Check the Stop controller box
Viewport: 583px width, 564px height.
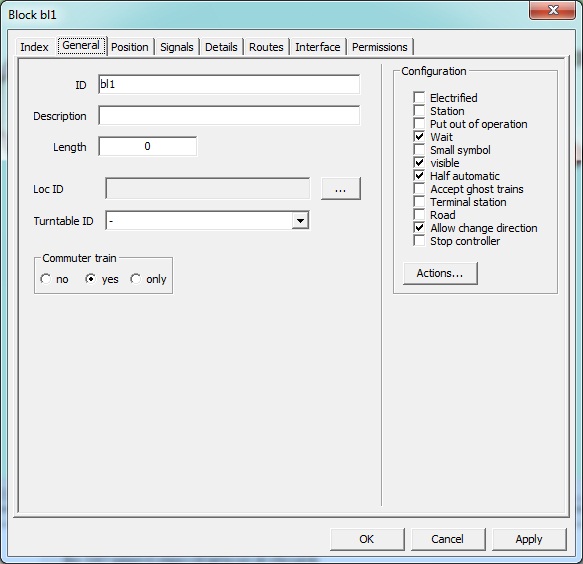419,241
